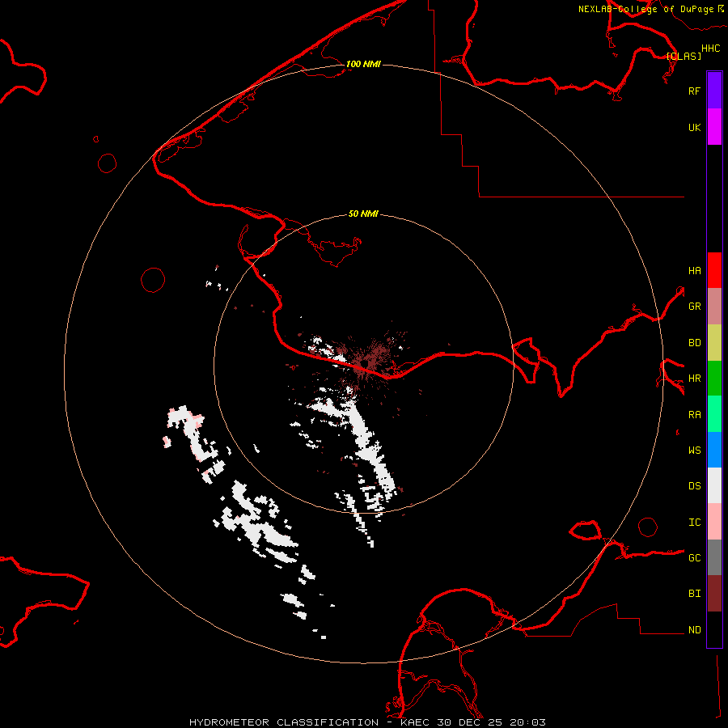Click the 30 DEC 25 date stamp
This screenshot has width=728, height=728.
(470, 722)
